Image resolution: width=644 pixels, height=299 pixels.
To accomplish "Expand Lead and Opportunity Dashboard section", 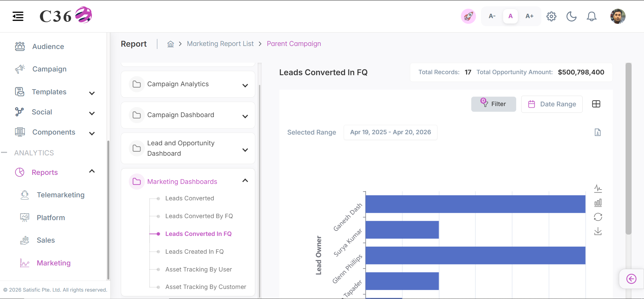I will (x=188, y=148).
